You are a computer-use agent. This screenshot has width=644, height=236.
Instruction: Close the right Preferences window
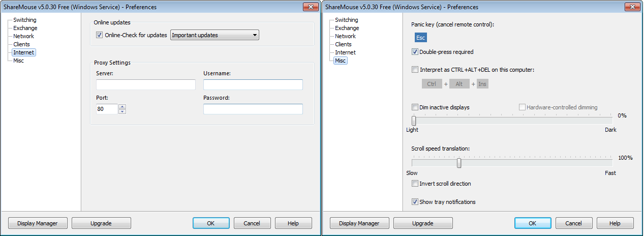pyautogui.click(x=632, y=7)
